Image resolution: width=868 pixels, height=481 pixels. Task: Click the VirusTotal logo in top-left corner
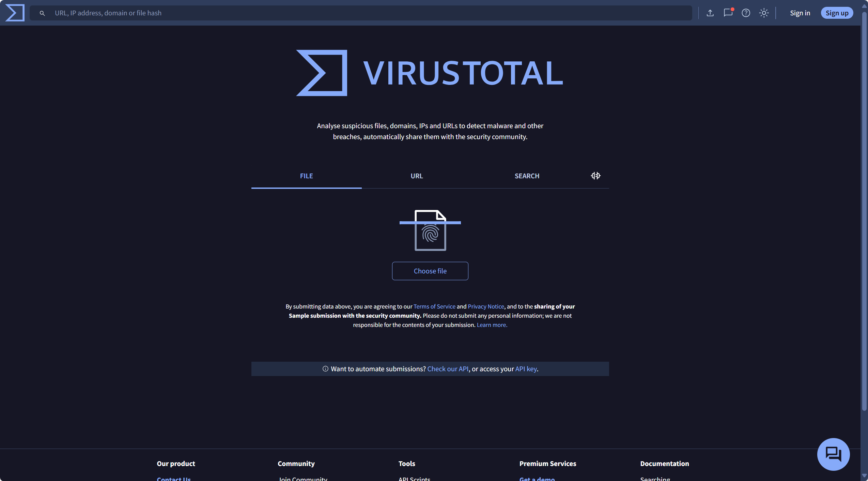15,13
